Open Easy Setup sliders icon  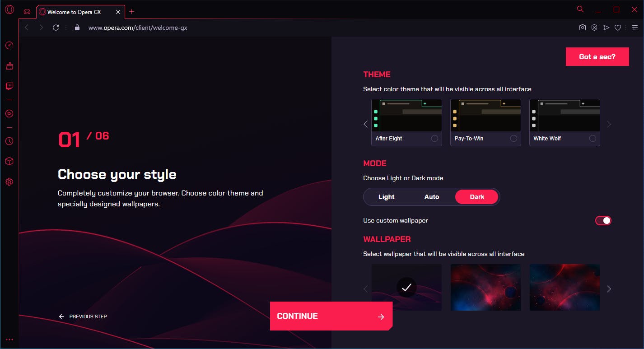click(635, 28)
